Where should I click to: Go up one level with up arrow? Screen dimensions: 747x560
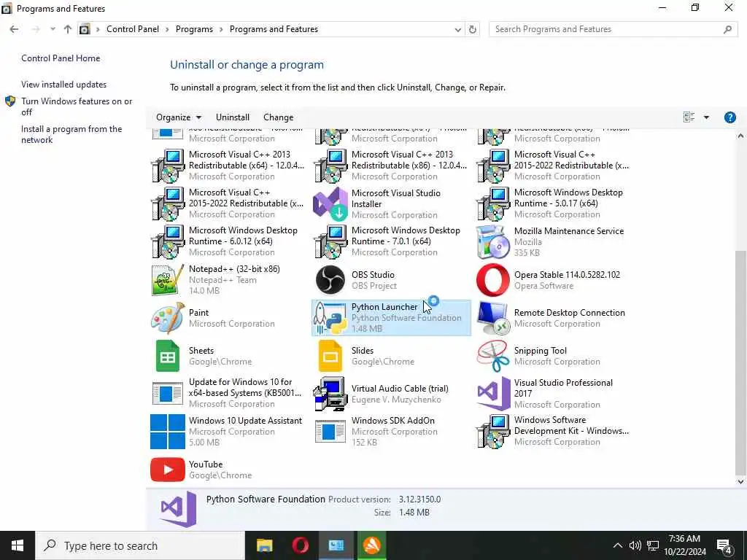click(x=68, y=29)
